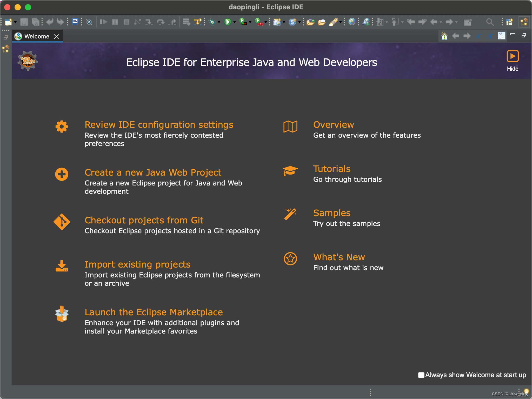Image resolution: width=532 pixels, height=399 pixels.
Task: Click Welcome navigate back arrow
Action: [x=455, y=36]
